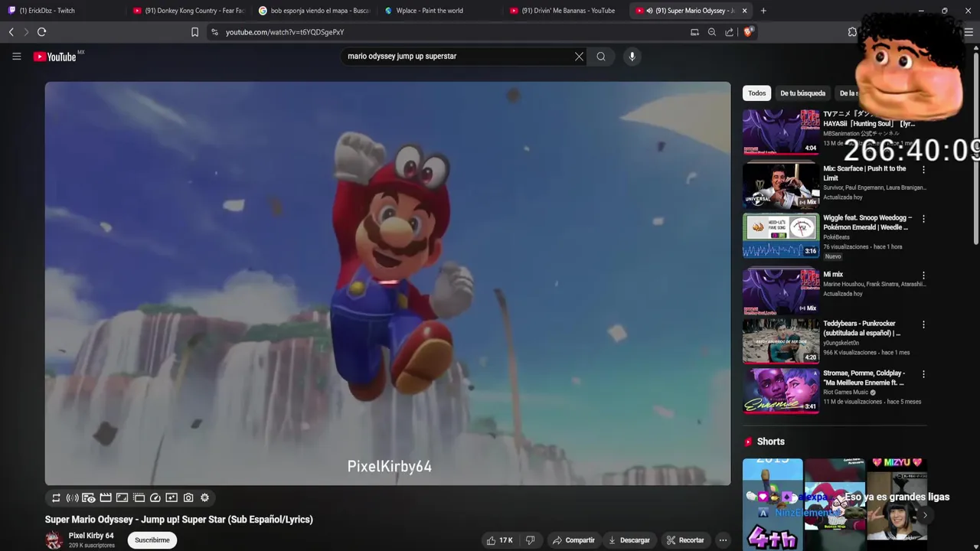Start voice search with the microphone
Screen dimensions: 980x551
click(x=632, y=56)
